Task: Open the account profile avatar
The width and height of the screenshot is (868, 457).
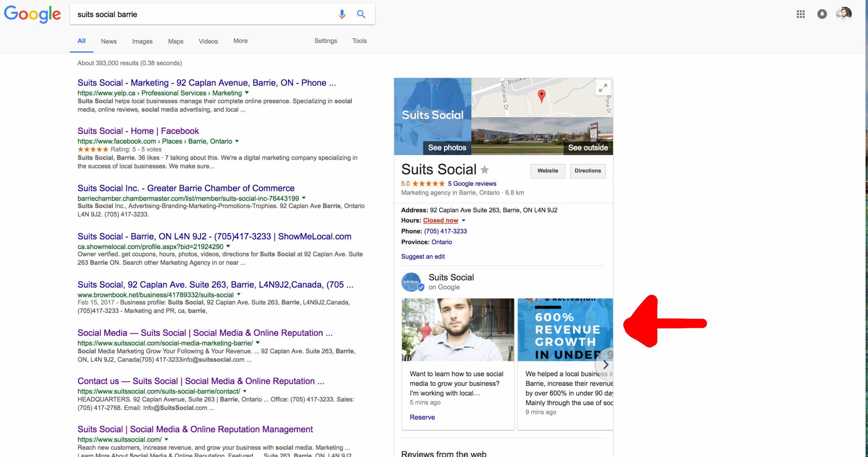Action: pos(844,14)
